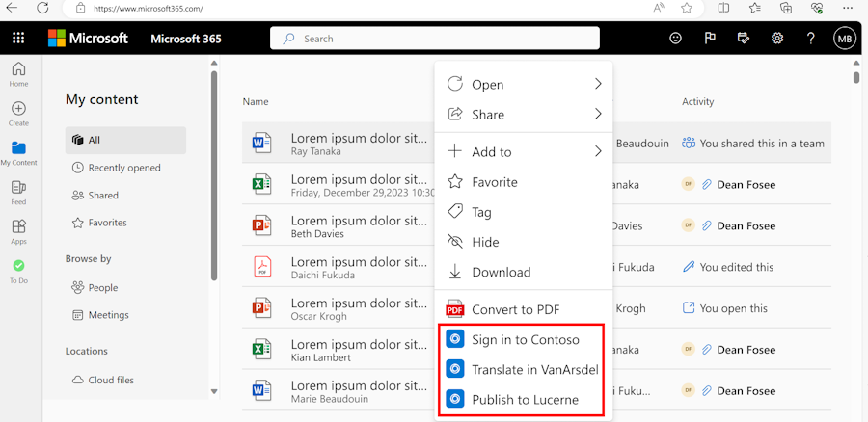Open browser split screen icon
Image resolution: width=868 pixels, height=422 pixels.
point(723,8)
